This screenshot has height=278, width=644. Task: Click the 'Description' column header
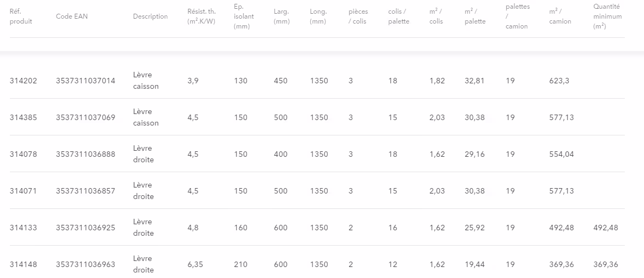[x=150, y=16]
